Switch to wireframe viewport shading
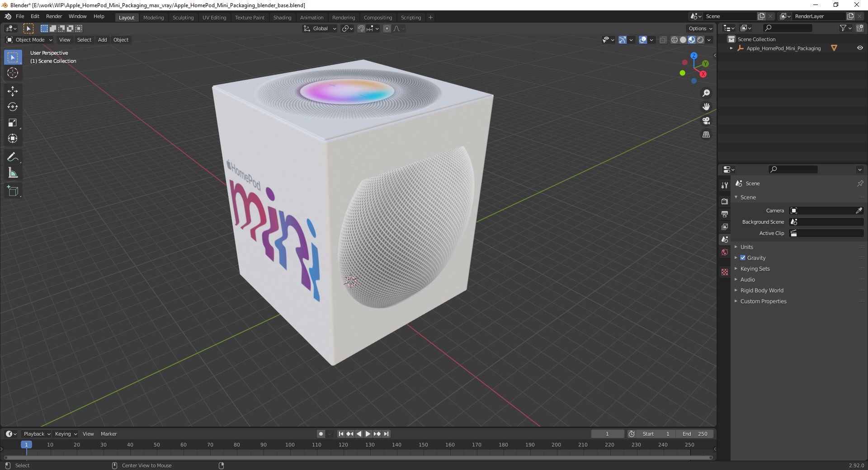The image size is (868, 470). (675, 40)
